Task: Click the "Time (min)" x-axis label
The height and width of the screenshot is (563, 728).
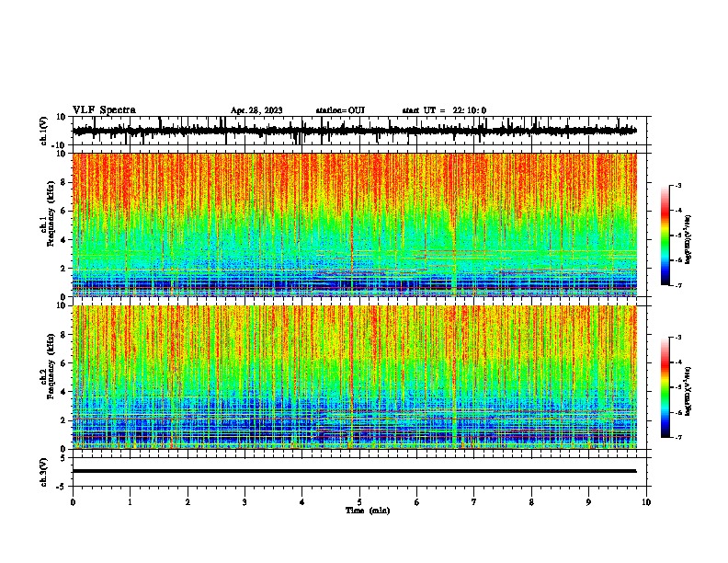Action: pos(368,511)
